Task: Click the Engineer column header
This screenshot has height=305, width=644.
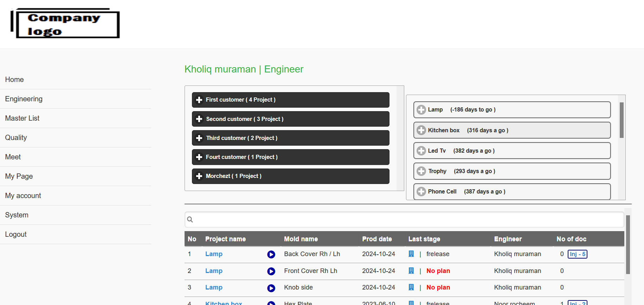Action: tap(508, 239)
